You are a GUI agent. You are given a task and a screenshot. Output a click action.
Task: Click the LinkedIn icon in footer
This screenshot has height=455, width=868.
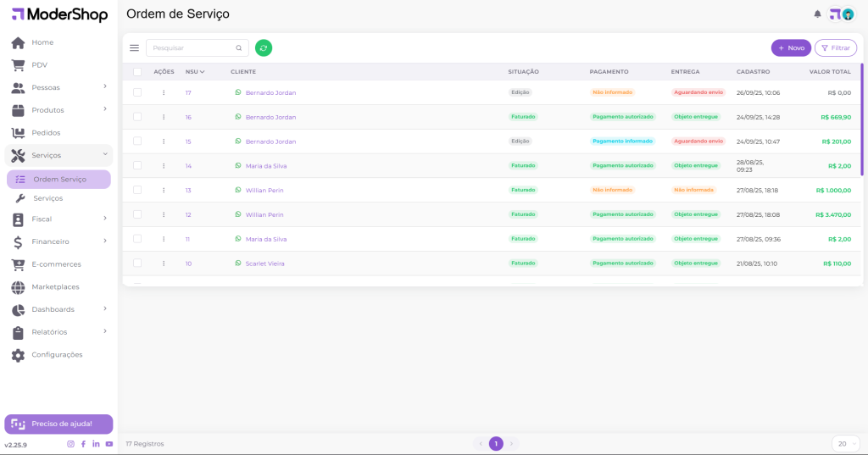(x=96, y=444)
